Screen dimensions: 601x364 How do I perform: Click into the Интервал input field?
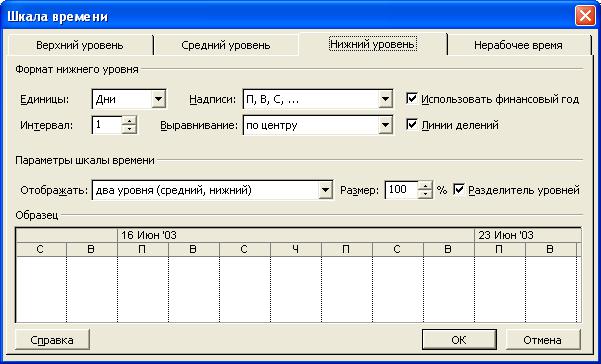tap(107, 125)
